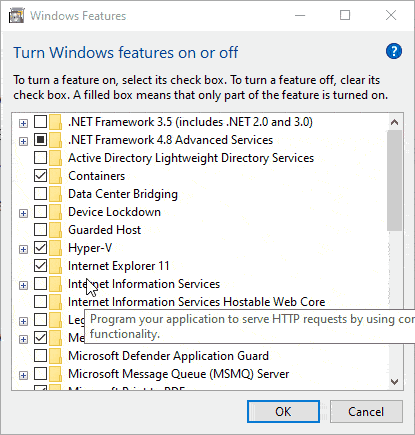Select the Guarded Host label

(x=105, y=230)
